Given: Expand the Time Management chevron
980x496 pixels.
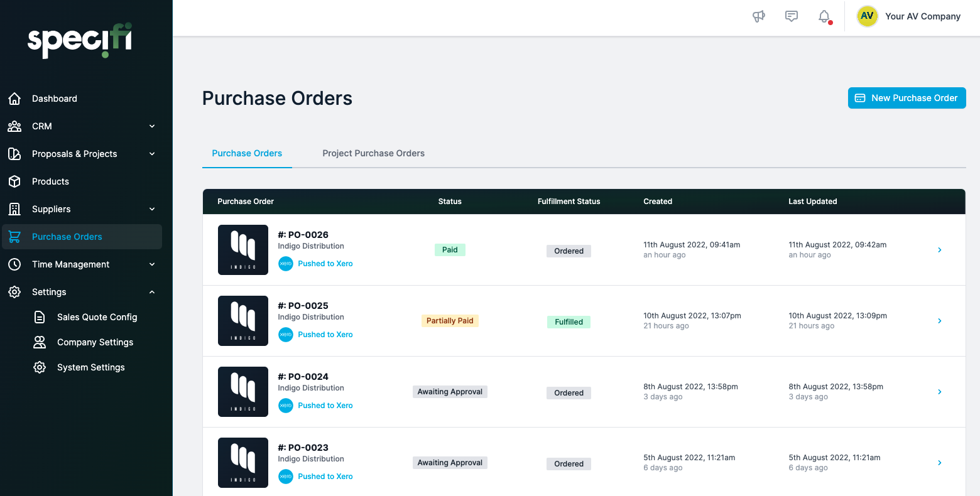Looking at the screenshot, I should click(x=152, y=264).
